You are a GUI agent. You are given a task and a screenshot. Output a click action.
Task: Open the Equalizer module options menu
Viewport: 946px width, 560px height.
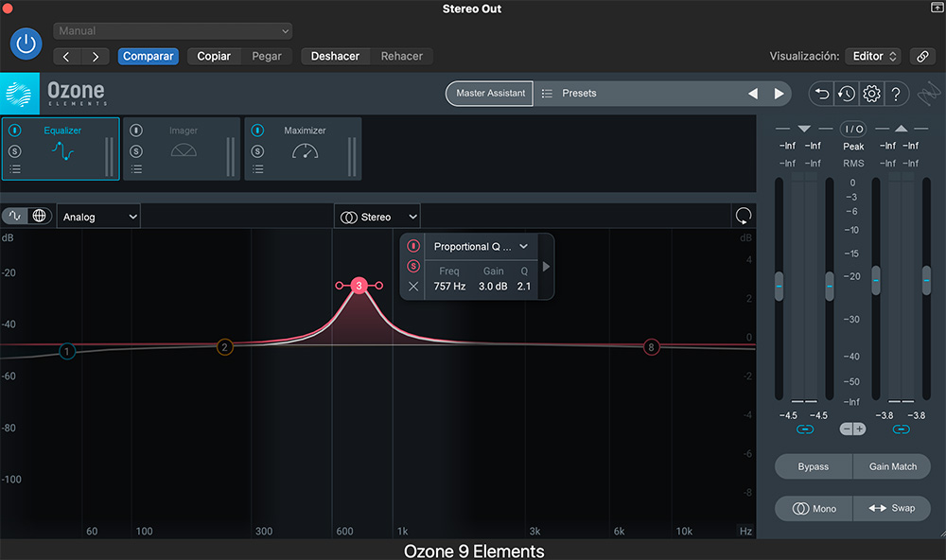[17, 168]
